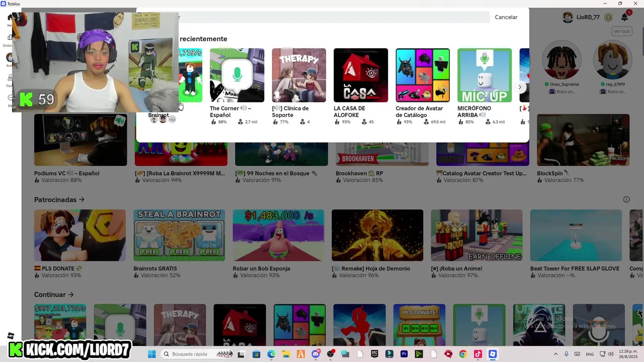Open Adobe Premiere Pro taskbar icon
The height and width of the screenshot is (362, 644).
click(404, 354)
